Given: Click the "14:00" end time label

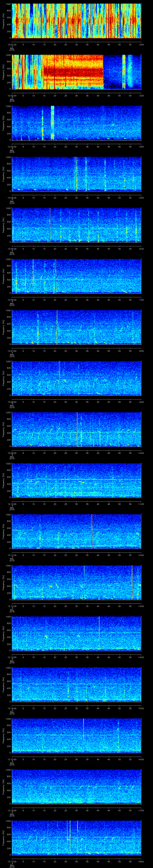Looking at the screenshot, I should 141,657.
